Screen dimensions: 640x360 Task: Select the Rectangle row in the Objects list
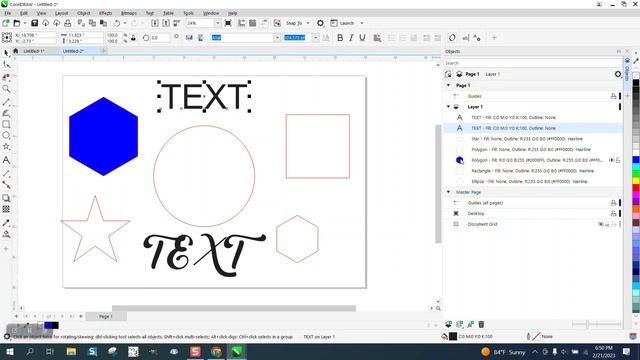pyautogui.click(x=533, y=171)
